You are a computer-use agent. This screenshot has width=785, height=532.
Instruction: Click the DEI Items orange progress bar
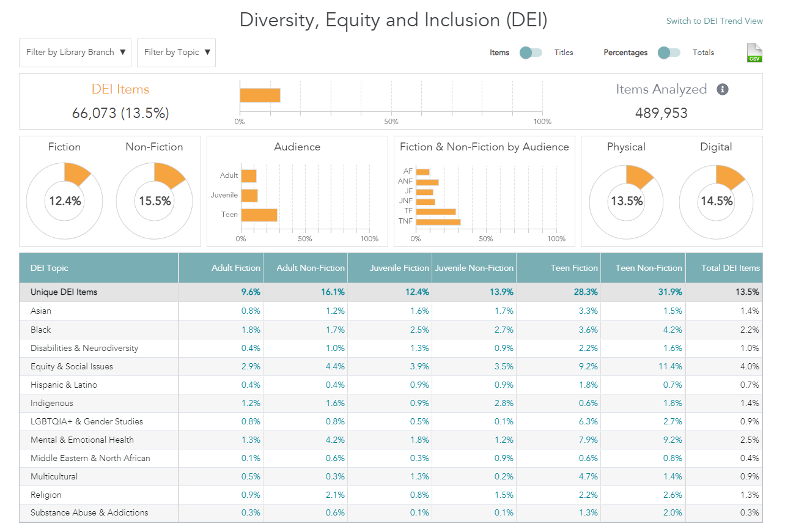click(260, 95)
